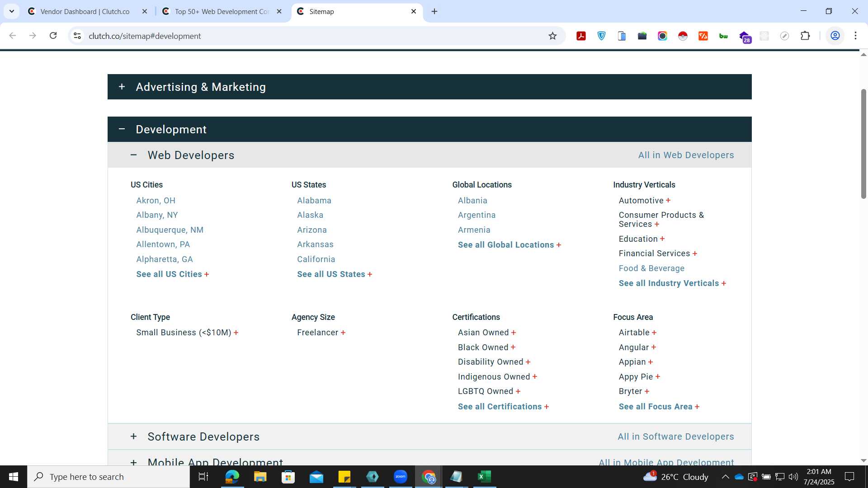Image resolution: width=868 pixels, height=488 pixels.
Task: Open the Extensions puzzle-piece menu
Action: click(805, 36)
